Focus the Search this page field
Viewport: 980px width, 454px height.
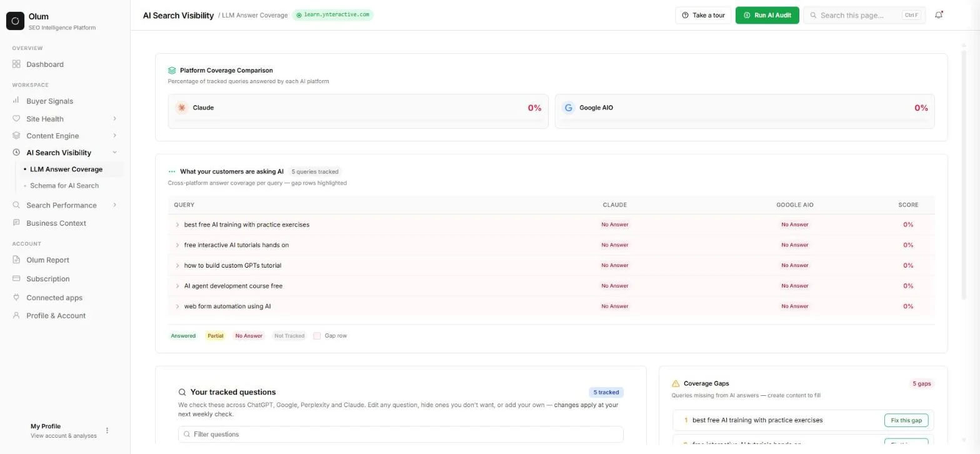[864, 15]
